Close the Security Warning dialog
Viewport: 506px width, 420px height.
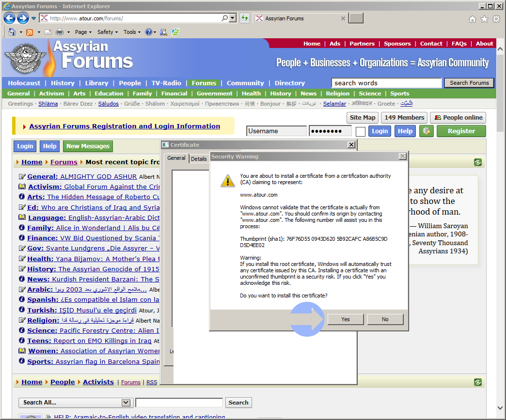402,156
